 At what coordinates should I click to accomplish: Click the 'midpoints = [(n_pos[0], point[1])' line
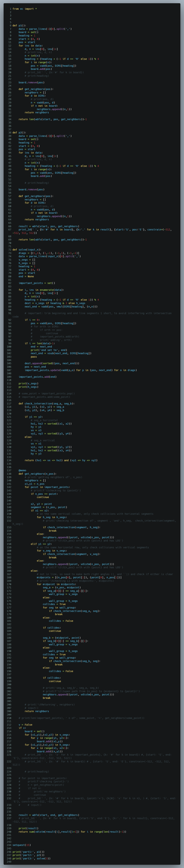pyautogui.click(x=79, y=578)
